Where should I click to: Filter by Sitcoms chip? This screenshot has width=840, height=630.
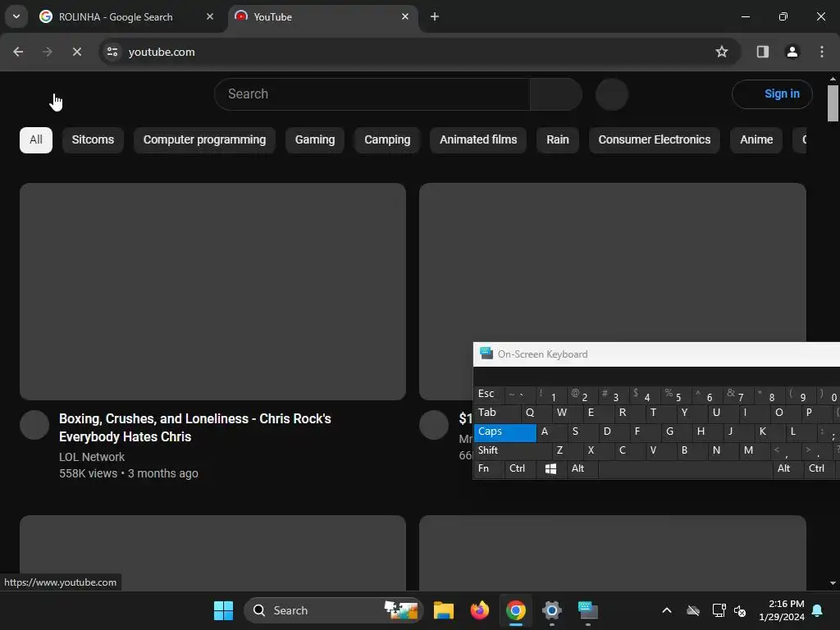(93, 139)
